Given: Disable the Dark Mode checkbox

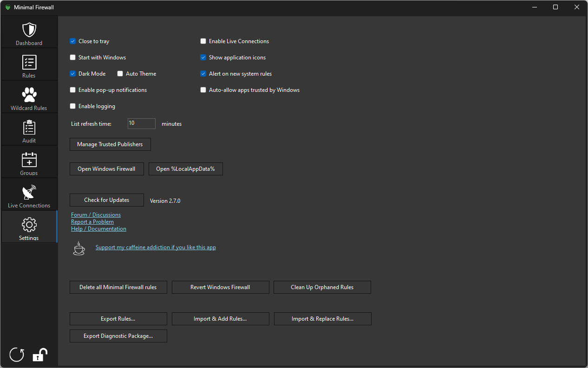Looking at the screenshot, I should [73, 74].
